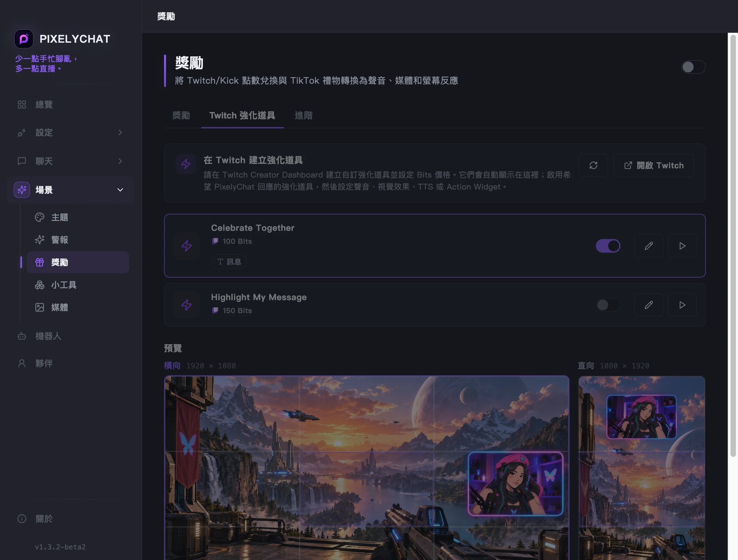Refresh the Twitch power-ups list
738x560 pixels.
pos(593,165)
